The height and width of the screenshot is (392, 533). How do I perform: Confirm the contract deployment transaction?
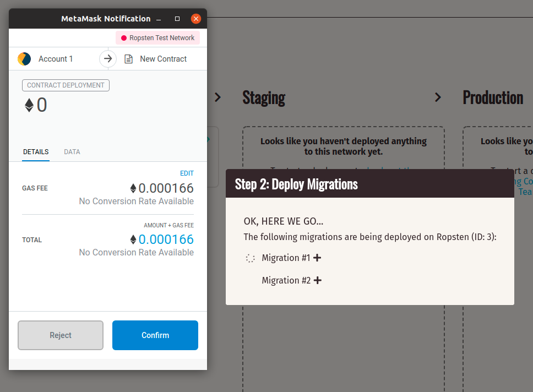pos(155,335)
